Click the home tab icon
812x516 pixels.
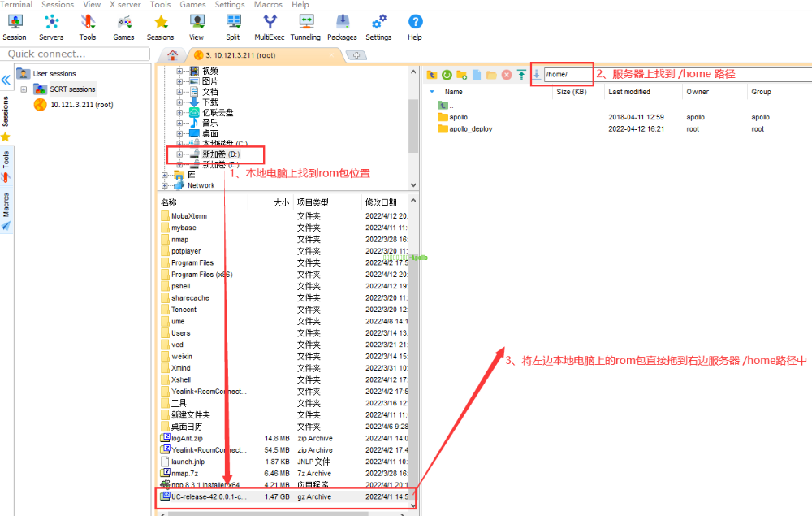point(172,55)
